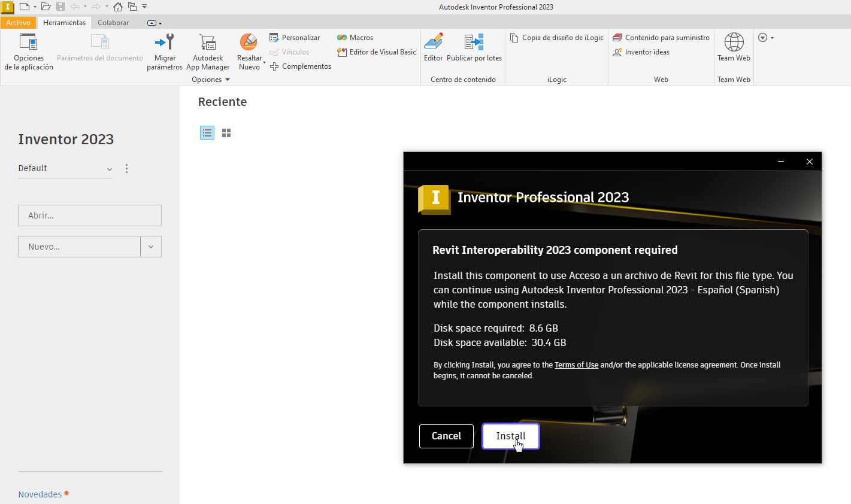Open ribbon display options small arrow
Screen dimensions: 851x504
pyautogui.click(x=160, y=23)
